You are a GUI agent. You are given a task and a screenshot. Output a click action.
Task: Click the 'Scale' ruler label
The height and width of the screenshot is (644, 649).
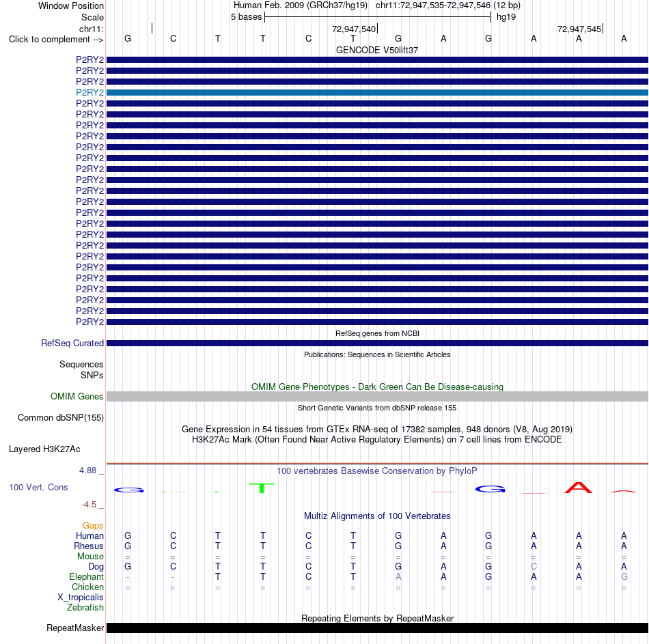92,17
